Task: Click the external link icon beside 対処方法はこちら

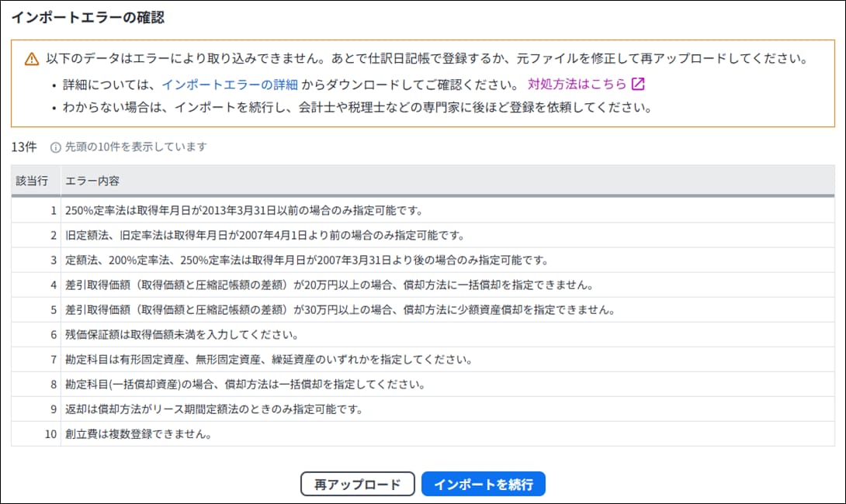Action: coord(638,84)
